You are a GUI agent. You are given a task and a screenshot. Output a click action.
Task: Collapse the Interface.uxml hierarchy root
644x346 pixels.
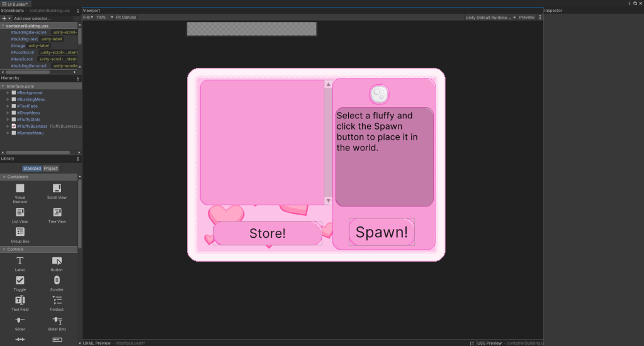(x=3, y=86)
